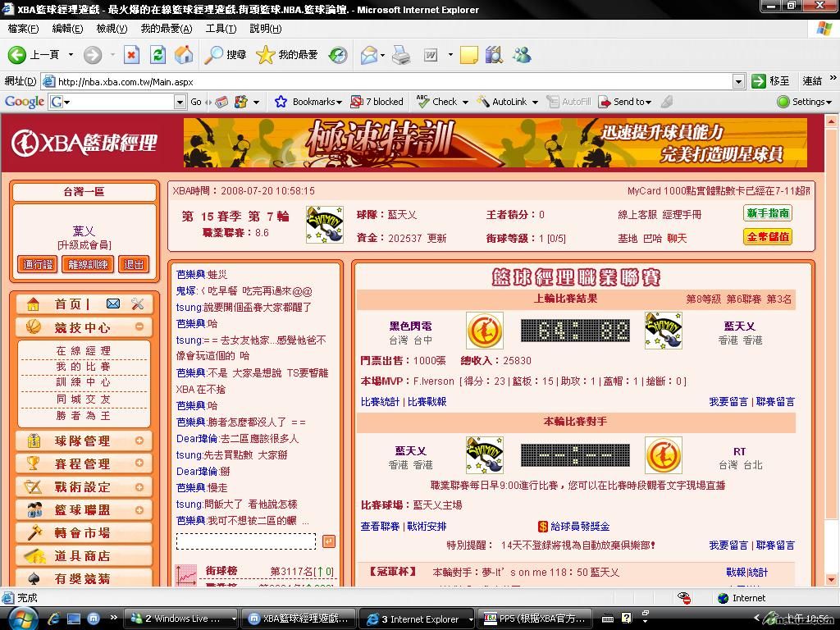Image resolution: width=840 pixels, height=630 pixels.
Task: Open the Send to dropdown
Action: pyautogui.click(x=648, y=102)
